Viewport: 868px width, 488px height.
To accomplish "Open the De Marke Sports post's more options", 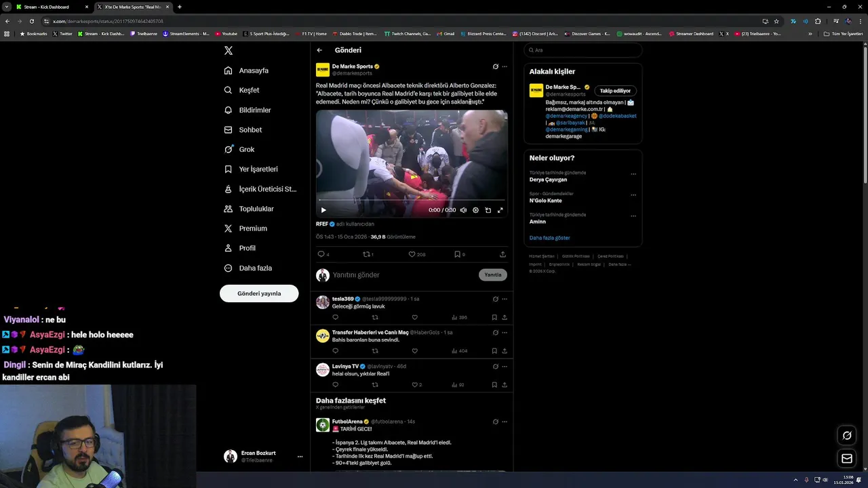I will [505, 66].
